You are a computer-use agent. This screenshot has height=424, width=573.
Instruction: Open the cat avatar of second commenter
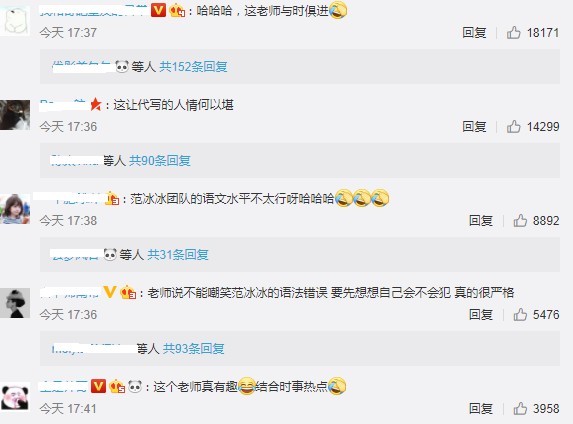(15, 115)
